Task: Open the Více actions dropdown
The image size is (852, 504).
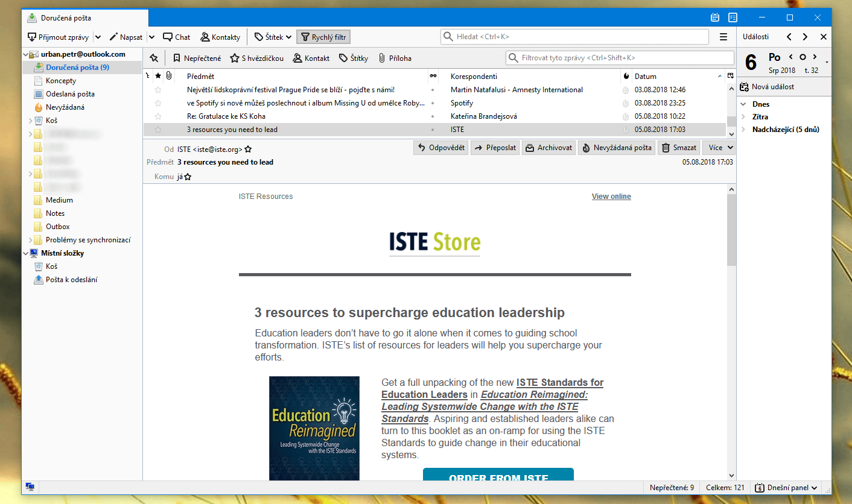Action: (x=719, y=148)
